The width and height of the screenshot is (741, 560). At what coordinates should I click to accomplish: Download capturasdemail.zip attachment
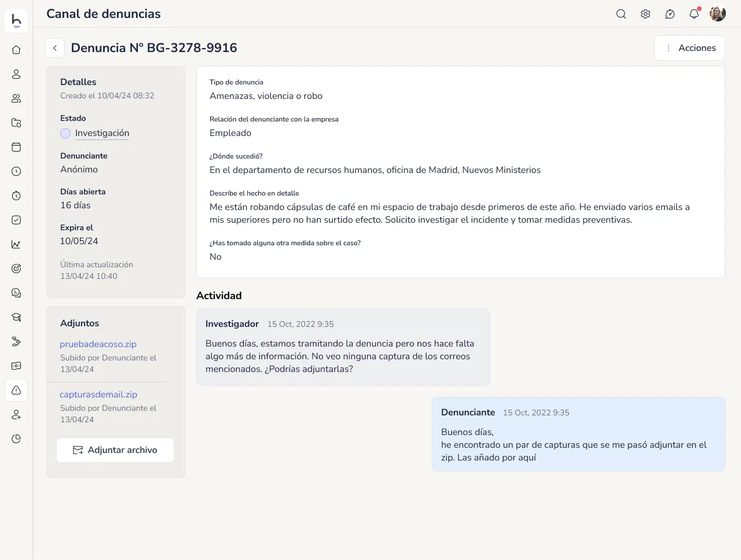point(98,395)
